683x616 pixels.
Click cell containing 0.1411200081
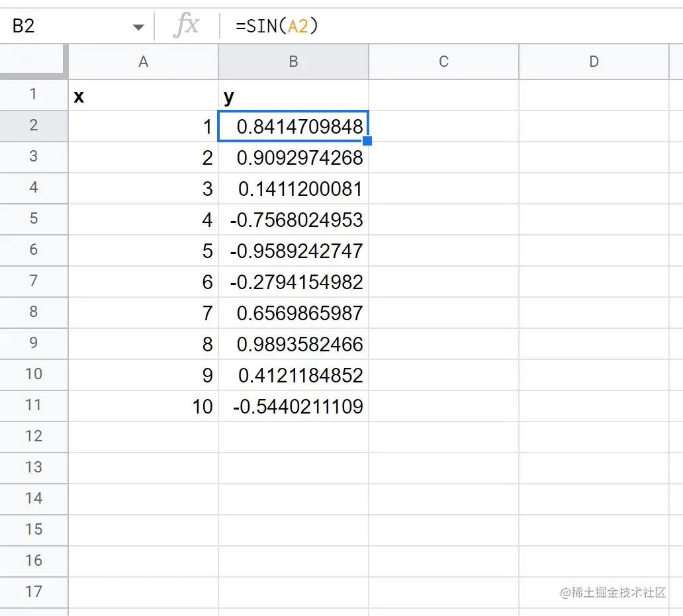(x=294, y=188)
